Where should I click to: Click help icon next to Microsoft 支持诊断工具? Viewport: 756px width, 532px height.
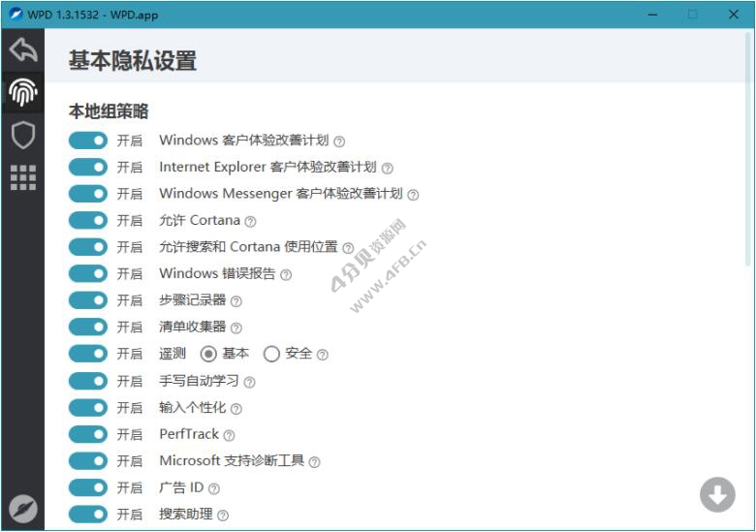tap(314, 462)
